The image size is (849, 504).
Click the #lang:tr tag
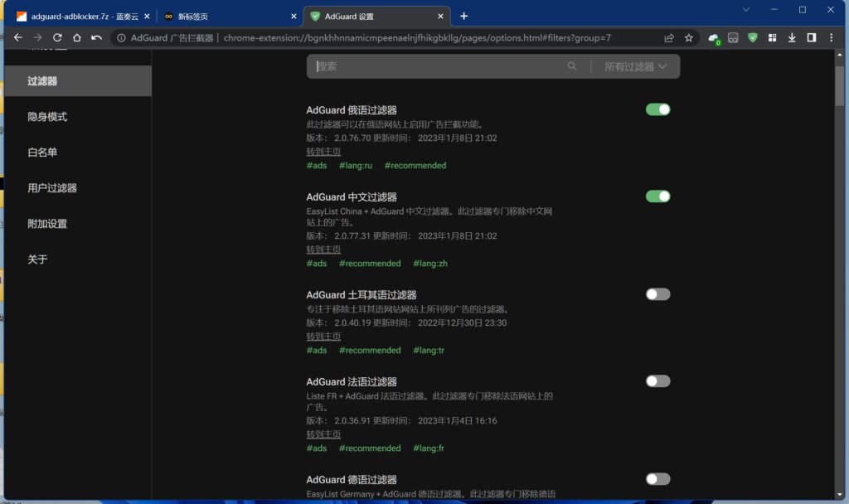coord(429,351)
